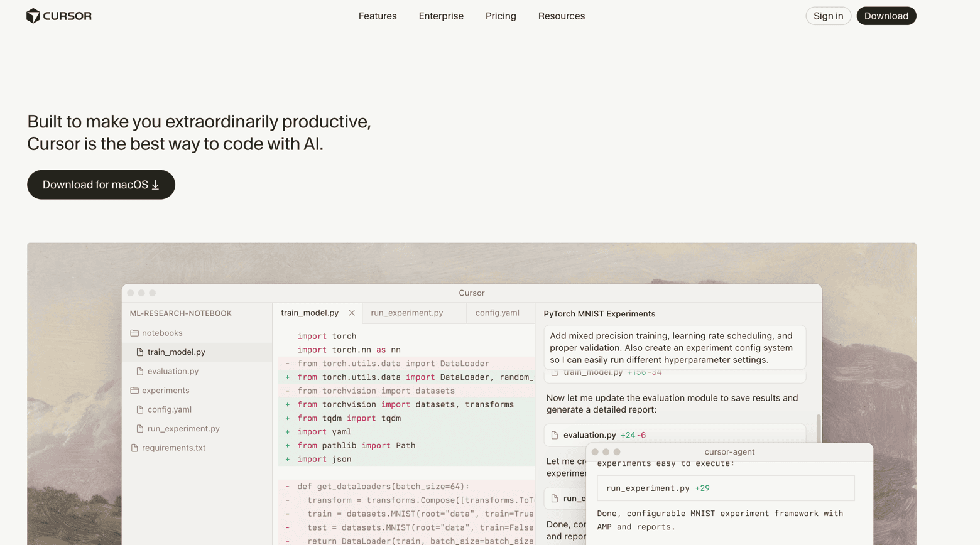The height and width of the screenshot is (545, 980).
Task: Switch to the run_experiment.py tab
Action: (x=407, y=313)
